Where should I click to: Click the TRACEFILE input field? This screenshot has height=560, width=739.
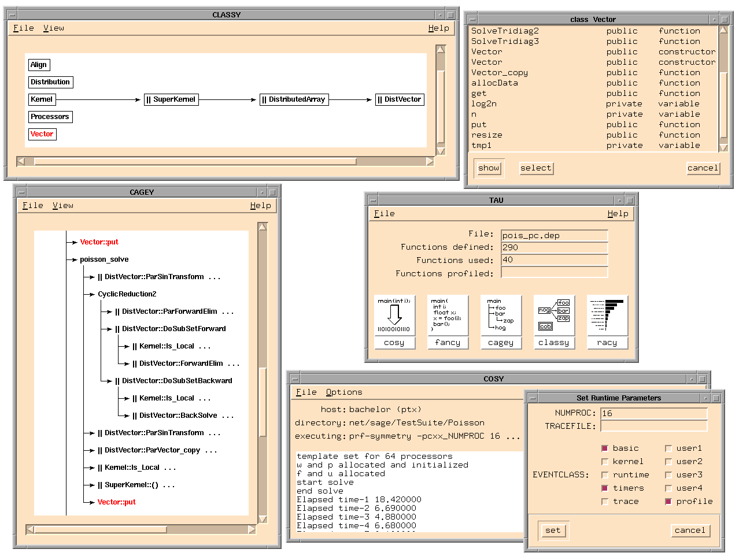[x=654, y=426]
